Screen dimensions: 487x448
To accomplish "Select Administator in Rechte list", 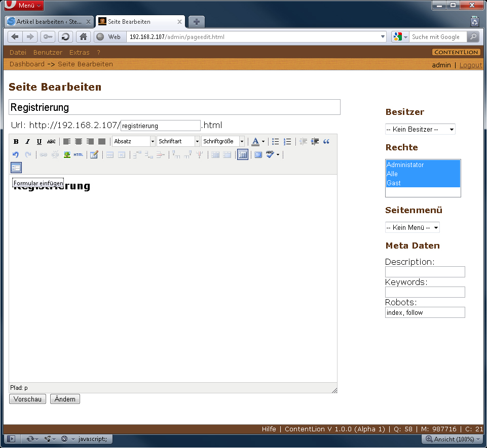I will coord(423,165).
